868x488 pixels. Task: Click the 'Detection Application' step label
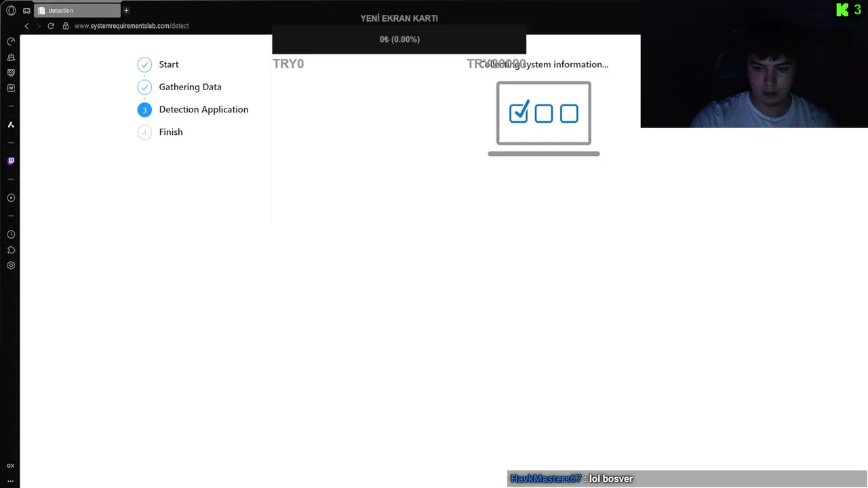[203, 109]
